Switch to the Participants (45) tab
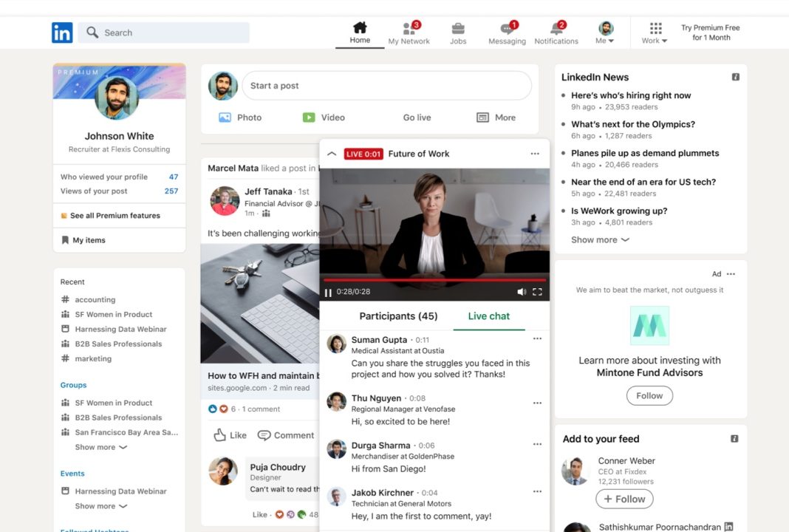 pos(398,316)
